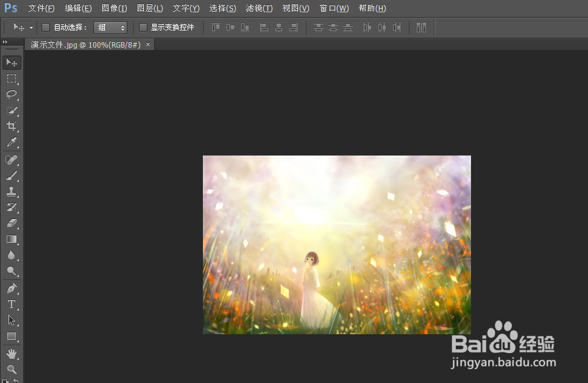Select the Clone Stamp tool
This screenshot has height=383, width=588.
[12, 191]
